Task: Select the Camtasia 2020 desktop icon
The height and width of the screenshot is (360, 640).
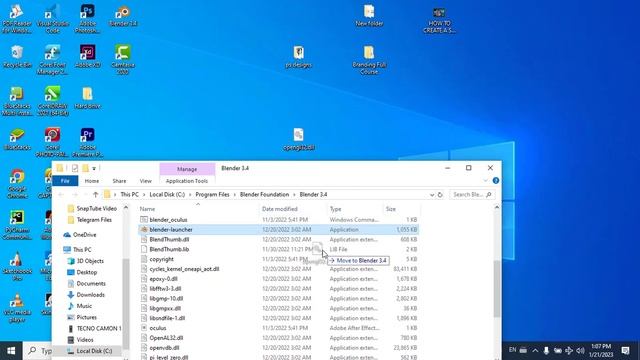Action: [x=123, y=60]
